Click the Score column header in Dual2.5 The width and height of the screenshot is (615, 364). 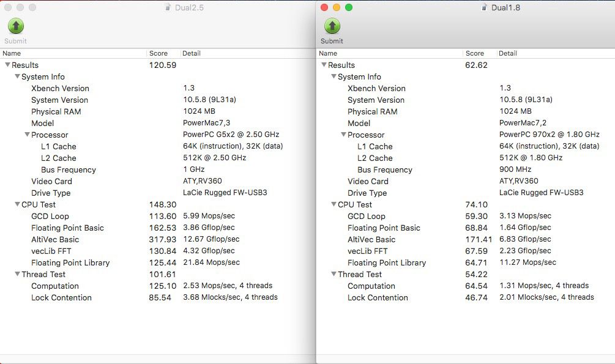[x=163, y=53]
